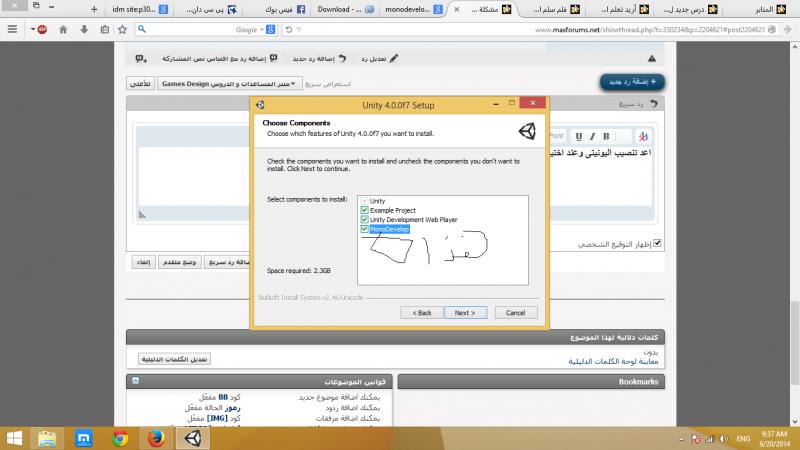
Task: Click the clipboard notes icon in toolbar
Action: pos(105,30)
